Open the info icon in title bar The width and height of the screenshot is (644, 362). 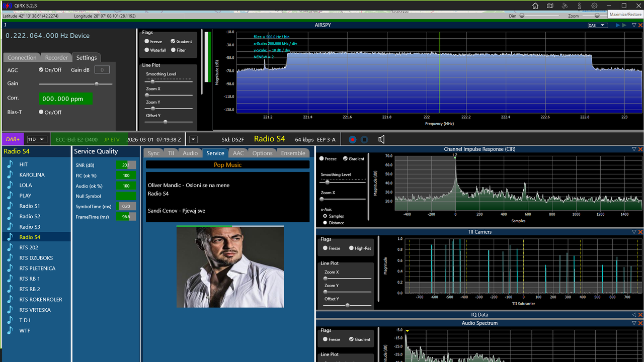pyautogui.click(x=580, y=6)
